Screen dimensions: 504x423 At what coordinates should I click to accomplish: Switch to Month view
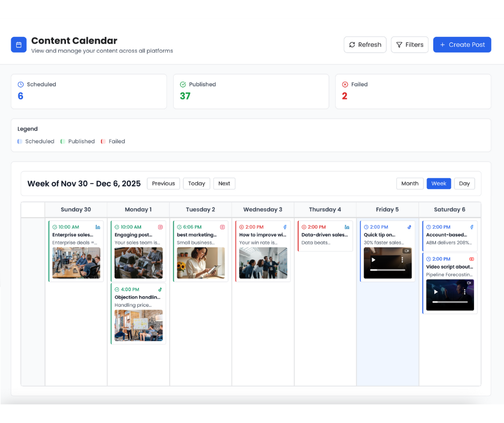pos(410,183)
